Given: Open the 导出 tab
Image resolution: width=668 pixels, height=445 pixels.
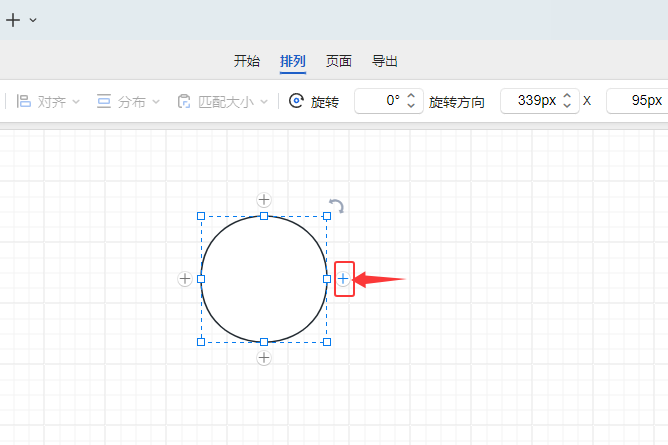Looking at the screenshot, I should click(x=384, y=61).
